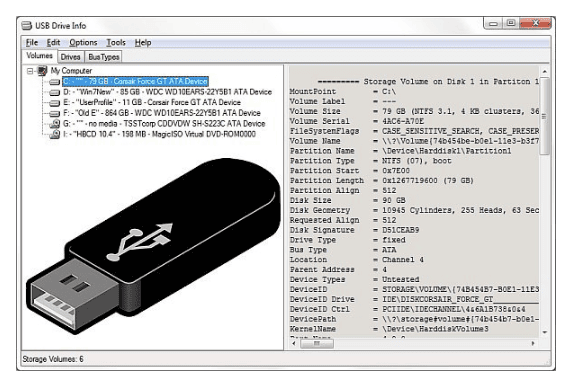Click the Storage Volumes: 6 status bar text

point(53,359)
